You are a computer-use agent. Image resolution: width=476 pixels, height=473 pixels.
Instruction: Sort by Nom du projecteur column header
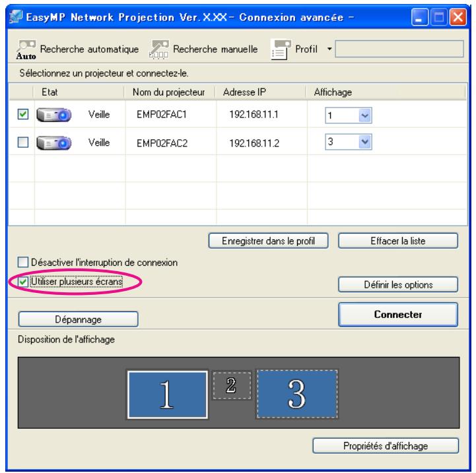click(170, 92)
